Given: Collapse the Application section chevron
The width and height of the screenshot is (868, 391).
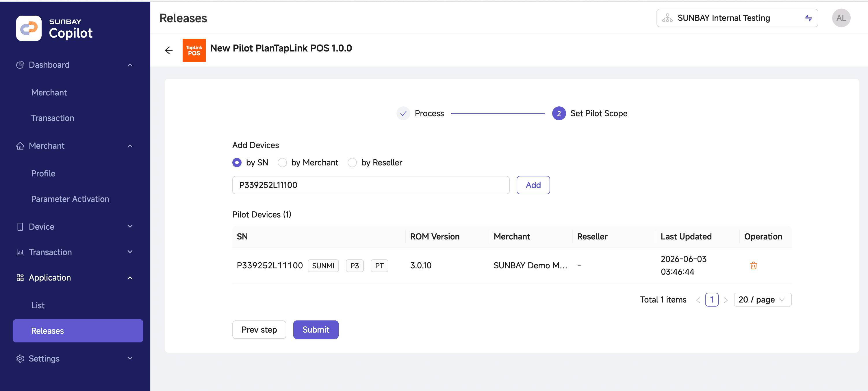Looking at the screenshot, I should coord(130,278).
